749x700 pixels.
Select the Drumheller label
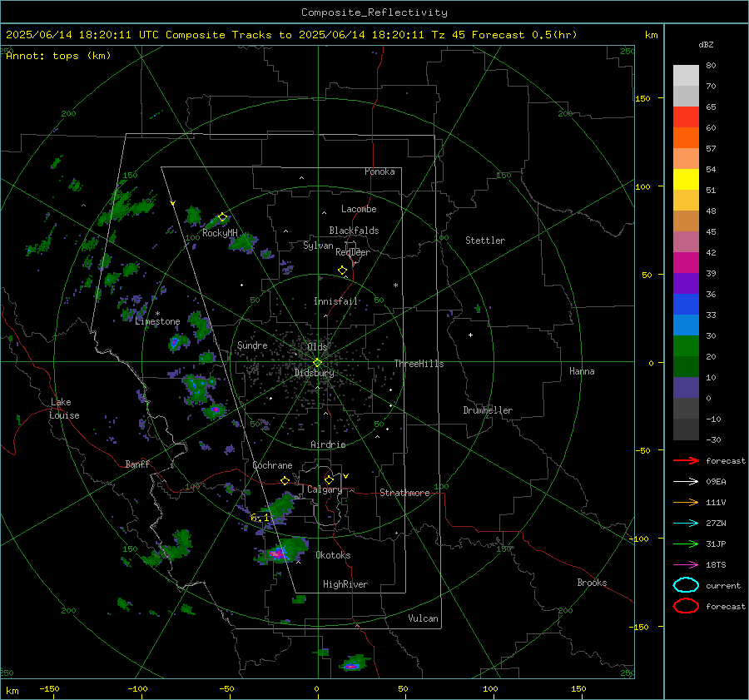(488, 410)
